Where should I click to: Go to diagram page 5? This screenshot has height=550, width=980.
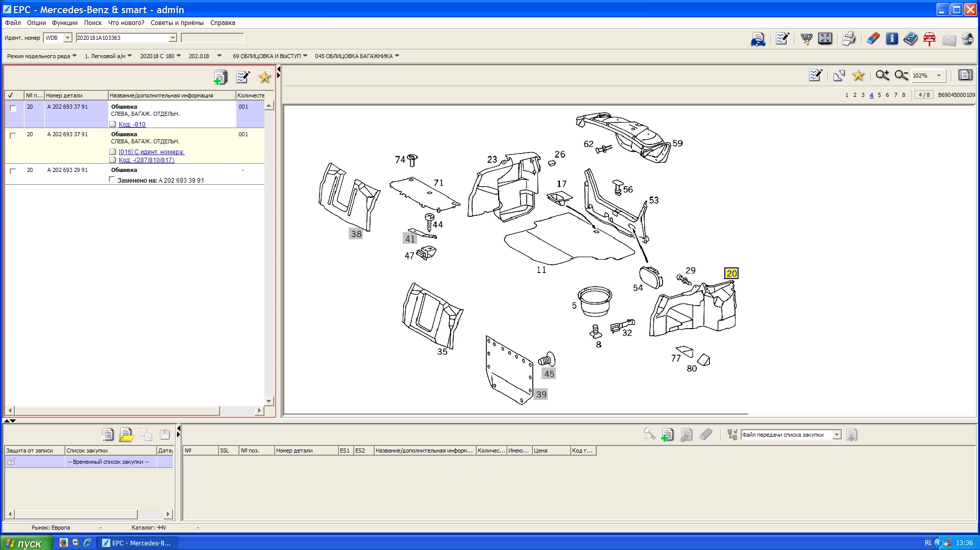point(879,95)
